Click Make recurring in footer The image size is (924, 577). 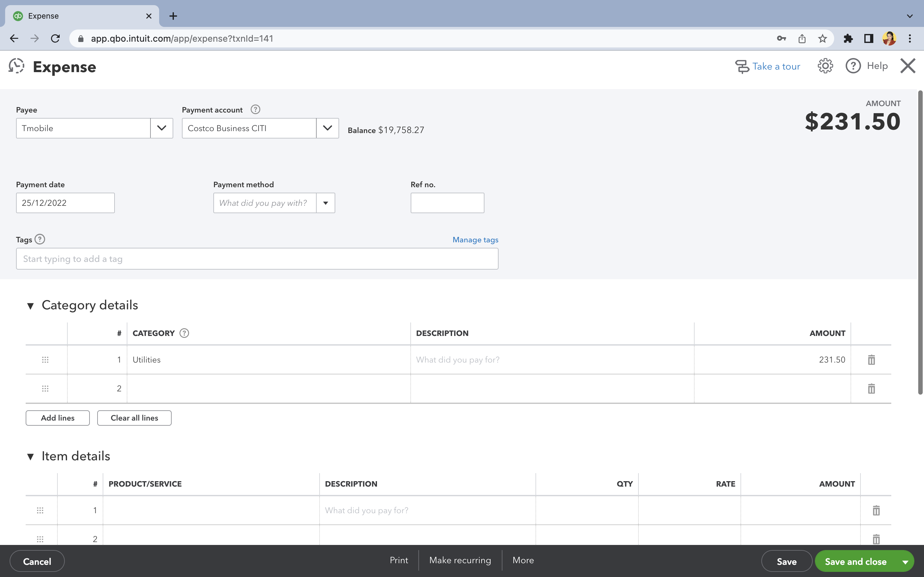pos(460,560)
